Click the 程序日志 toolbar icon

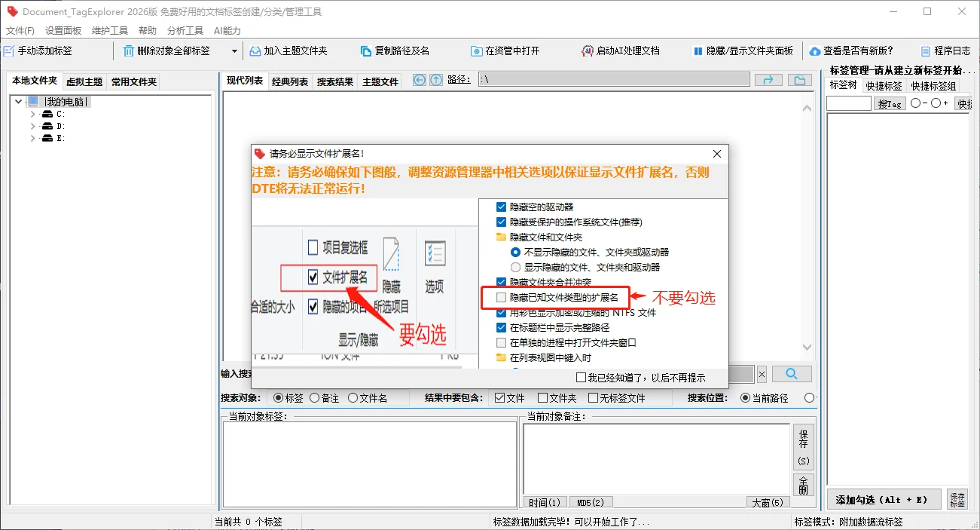[926, 51]
